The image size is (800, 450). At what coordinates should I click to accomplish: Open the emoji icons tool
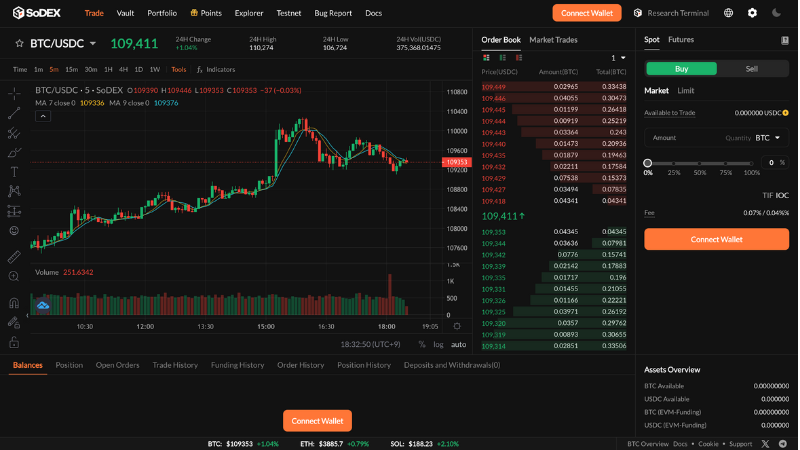(14, 231)
